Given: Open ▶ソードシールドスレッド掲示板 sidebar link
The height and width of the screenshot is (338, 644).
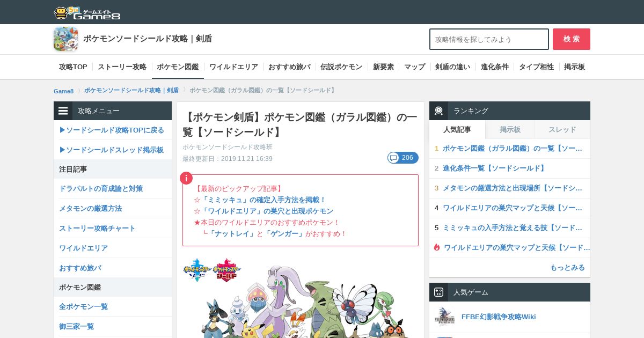Looking at the screenshot, I should (111, 150).
